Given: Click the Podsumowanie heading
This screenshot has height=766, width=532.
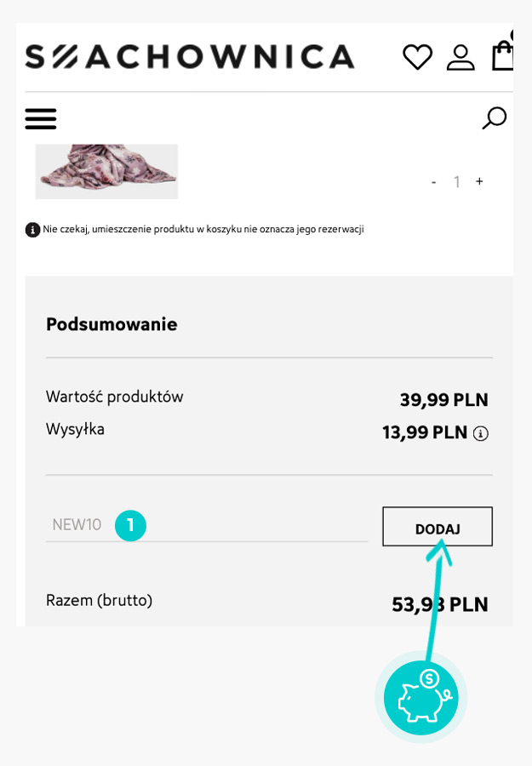Looking at the screenshot, I should coord(112,324).
